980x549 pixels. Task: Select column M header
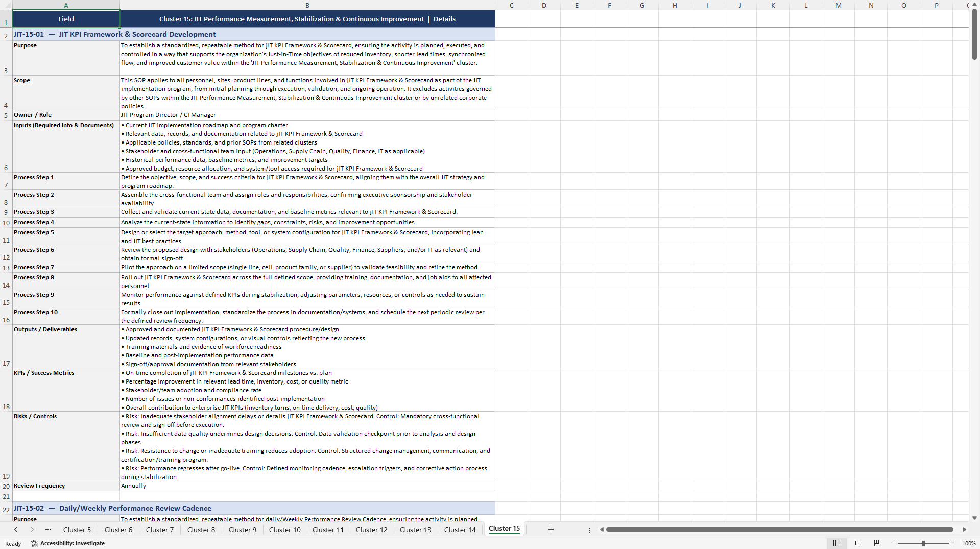click(839, 5)
